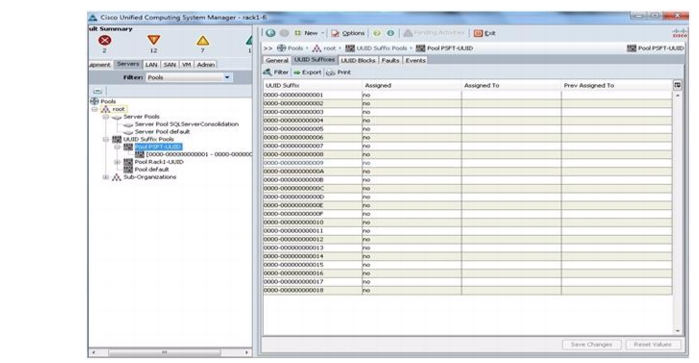Click the critical faults red X icon
Viewport: 699px width, 363px height.
coord(105,41)
